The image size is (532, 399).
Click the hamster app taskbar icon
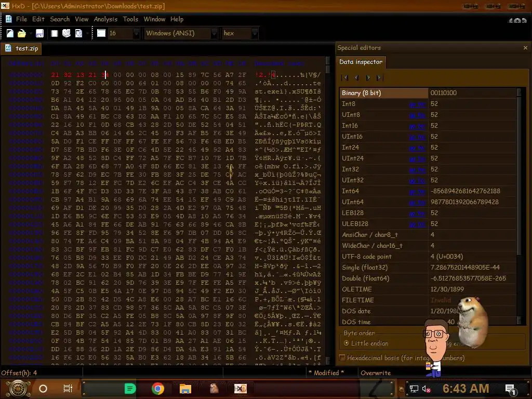click(214, 389)
